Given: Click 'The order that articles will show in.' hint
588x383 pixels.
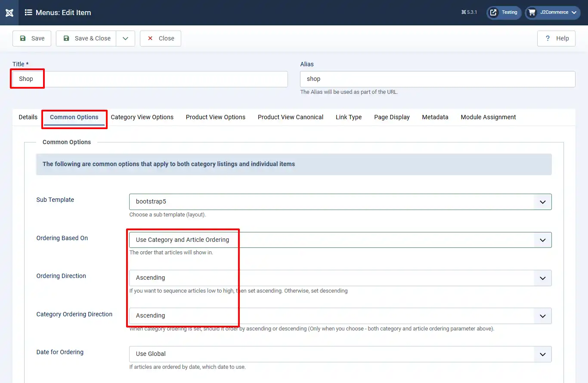Looking at the screenshot, I should click(x=171, y=253).
